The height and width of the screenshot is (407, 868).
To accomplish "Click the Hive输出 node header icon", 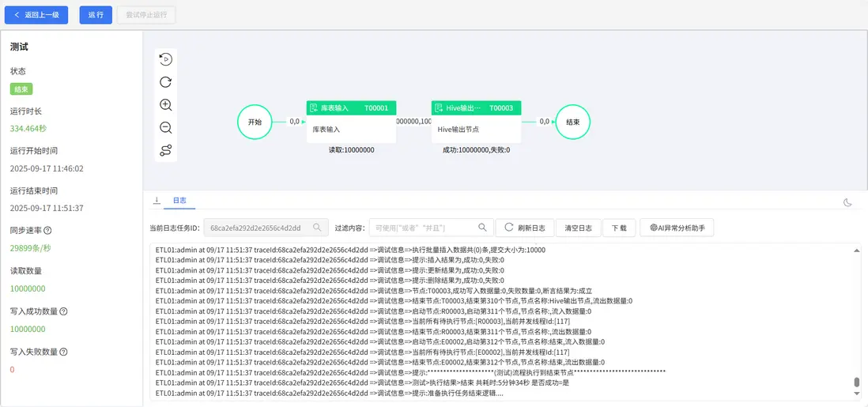I will coord(439,108).
